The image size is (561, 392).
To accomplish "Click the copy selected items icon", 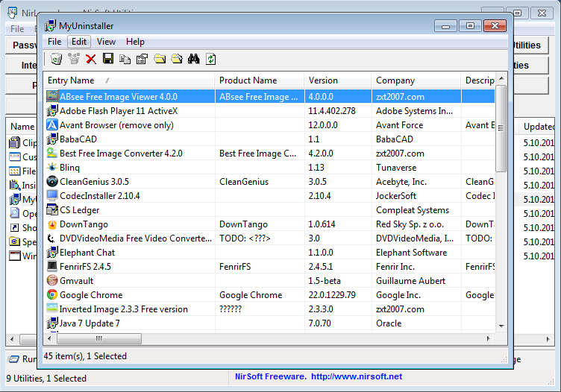I will tap(125, 59).
